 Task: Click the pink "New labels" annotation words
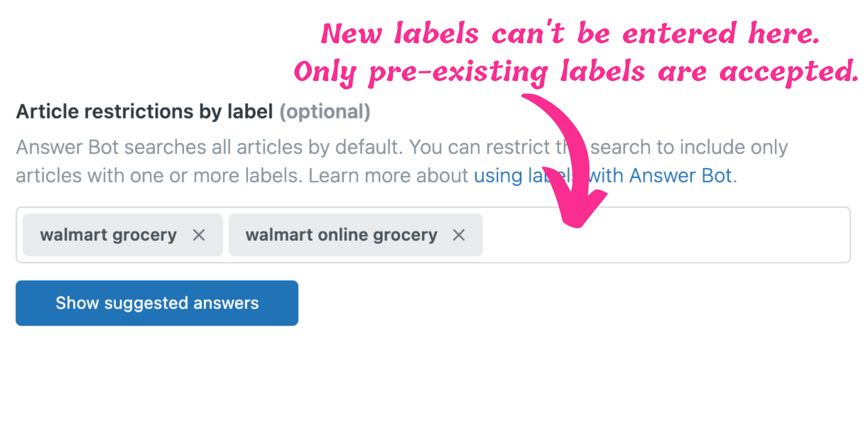tap(399, 34)
